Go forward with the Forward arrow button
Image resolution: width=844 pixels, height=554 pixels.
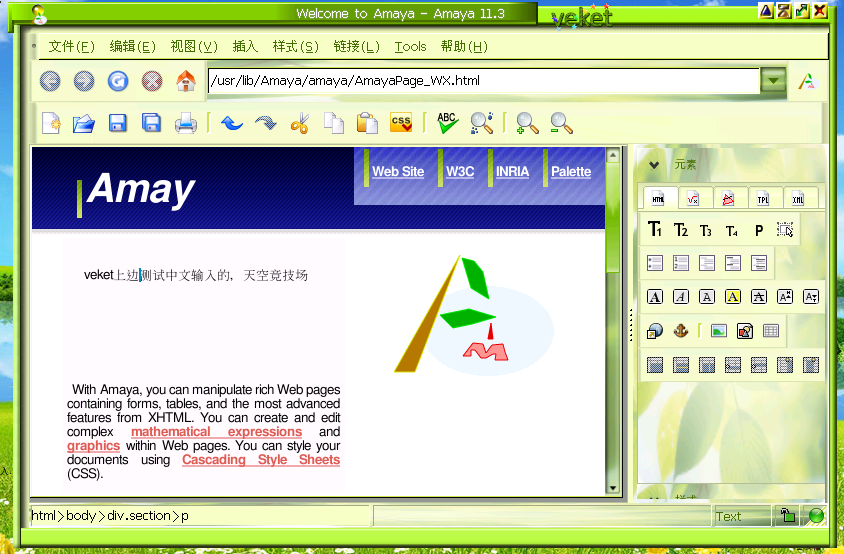[84, 81]
